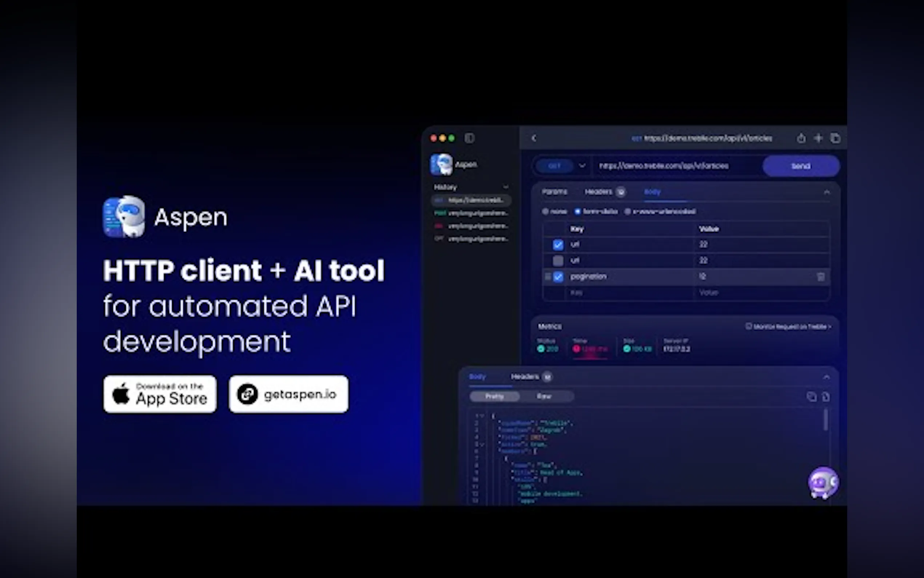Click the response body vertical scrollbar

(826, 420)
